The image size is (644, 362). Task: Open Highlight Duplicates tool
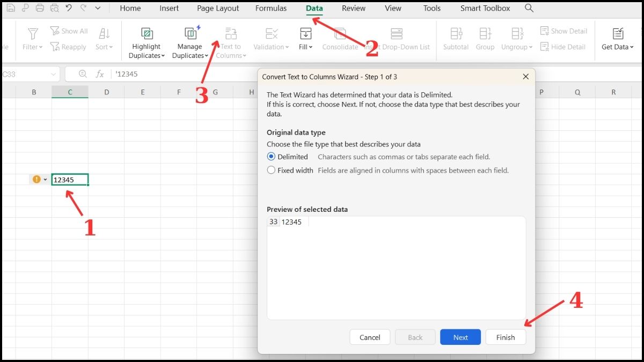click(146, 40)
